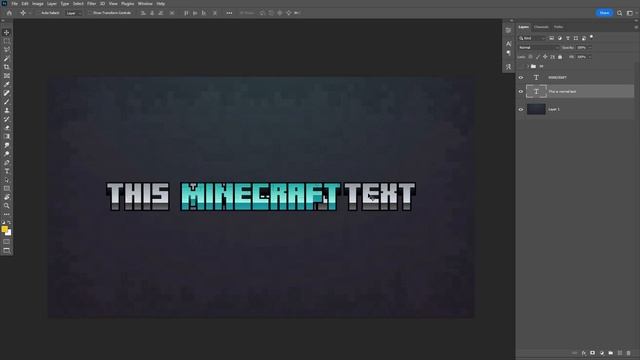Filter layers by type layers icon
The image size is (640, 360).
pos(568,38)
